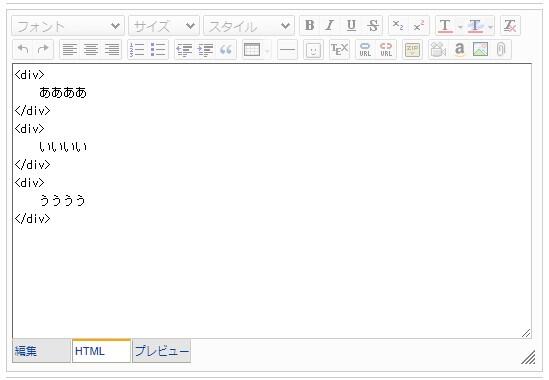Click the superscript icon

coord(419,26)
